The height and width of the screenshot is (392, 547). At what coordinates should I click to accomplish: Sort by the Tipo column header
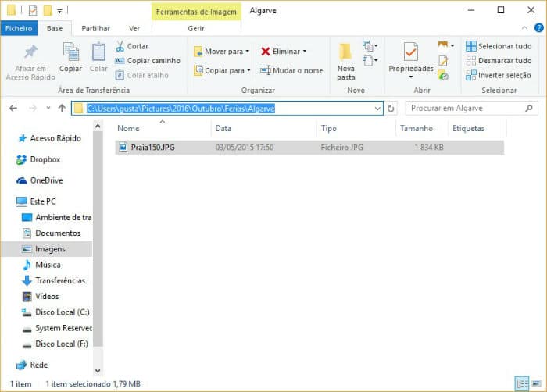(x=356, y=128)
